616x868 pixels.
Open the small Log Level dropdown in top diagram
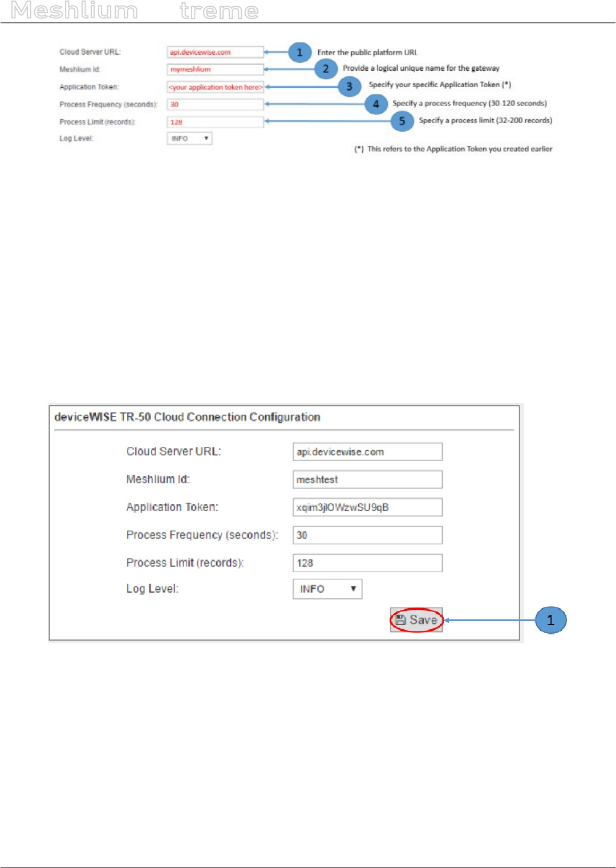(189, 138)
